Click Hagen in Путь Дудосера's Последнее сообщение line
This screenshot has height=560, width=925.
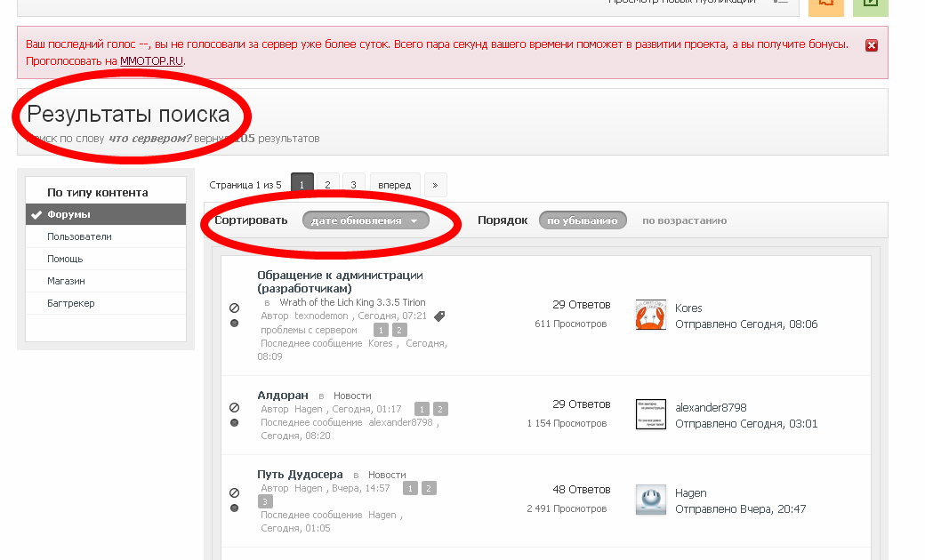382,516
